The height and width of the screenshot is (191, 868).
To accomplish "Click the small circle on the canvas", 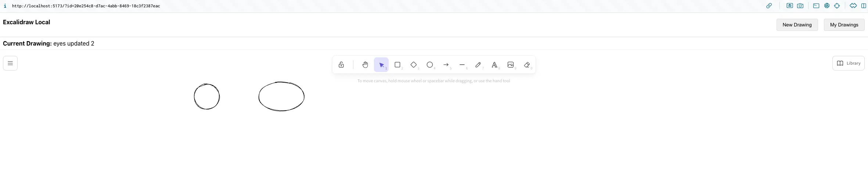I will coord(194,97).
